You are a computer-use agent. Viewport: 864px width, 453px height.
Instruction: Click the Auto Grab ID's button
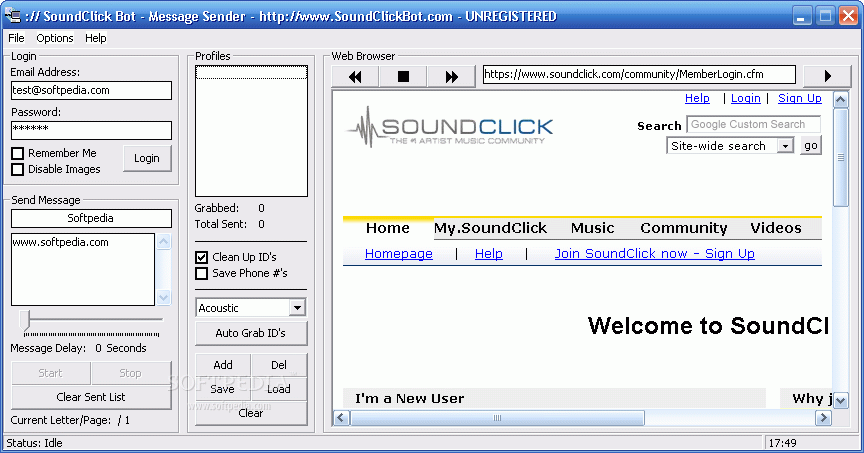click(251, 333)
